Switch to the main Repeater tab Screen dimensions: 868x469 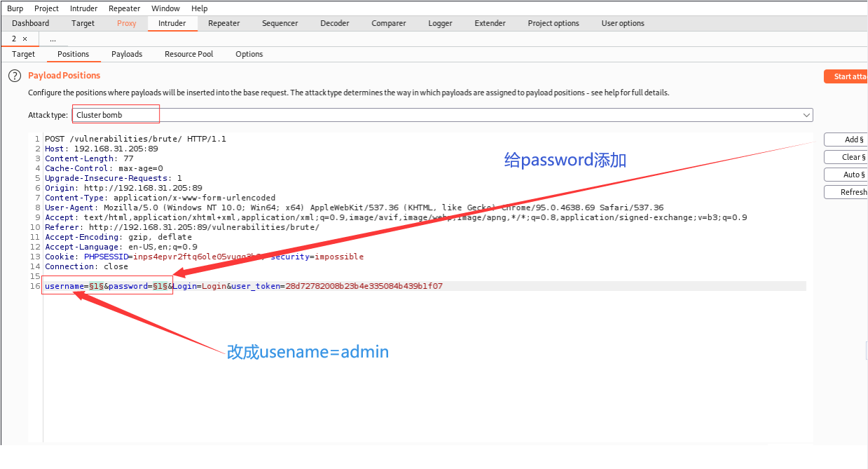click(x=224, y=23)
